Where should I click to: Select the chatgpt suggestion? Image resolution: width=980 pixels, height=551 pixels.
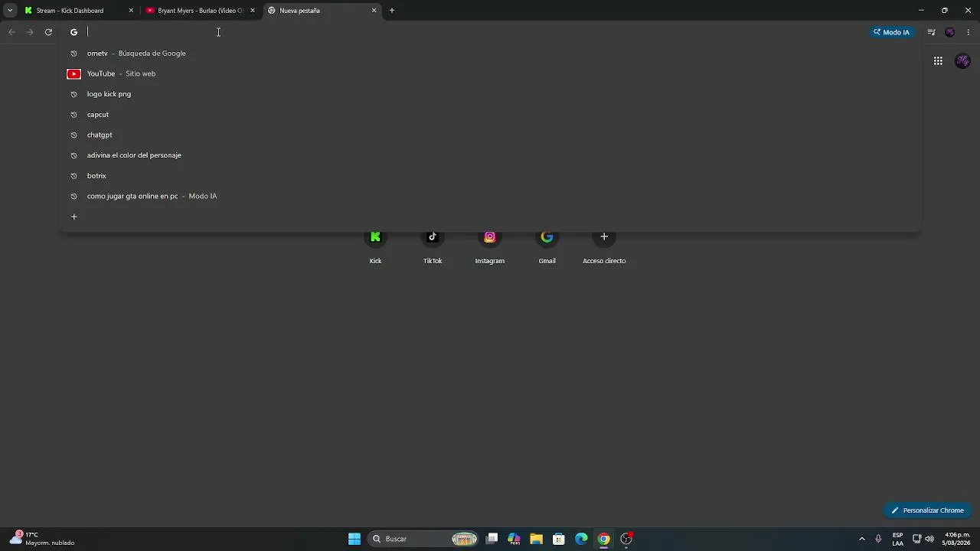point(490,135)
